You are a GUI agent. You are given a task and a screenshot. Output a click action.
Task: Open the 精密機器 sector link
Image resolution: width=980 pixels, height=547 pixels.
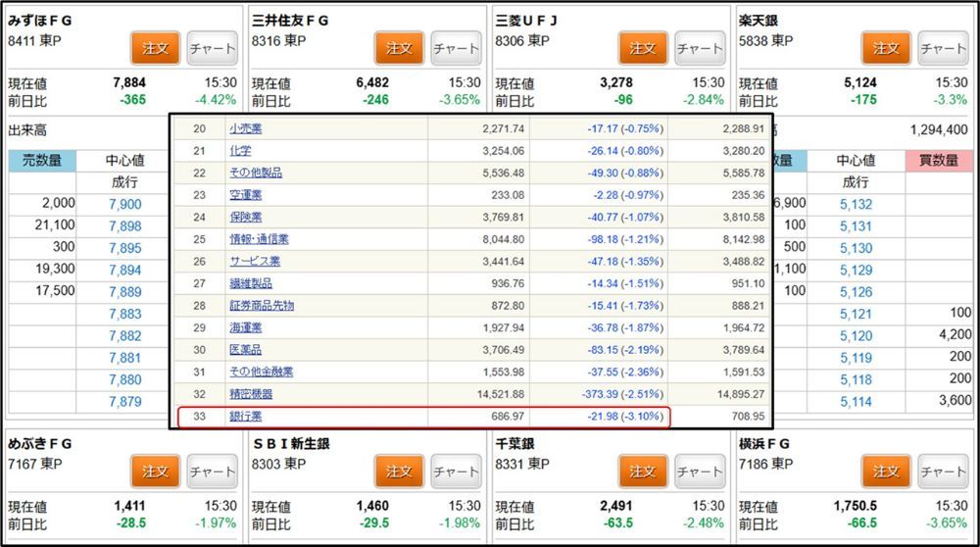point(251,394)
